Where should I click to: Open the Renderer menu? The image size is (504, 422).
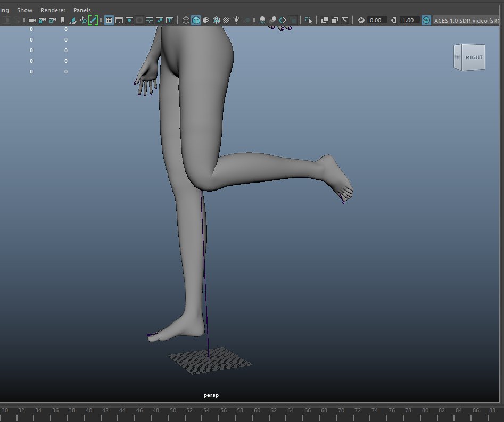(53, 10)
